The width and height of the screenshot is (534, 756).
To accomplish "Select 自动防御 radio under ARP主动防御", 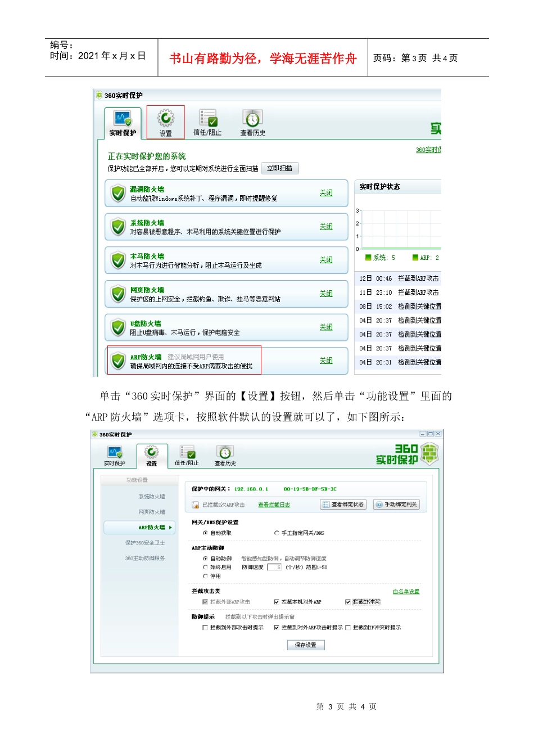I will tap(205, 559).
